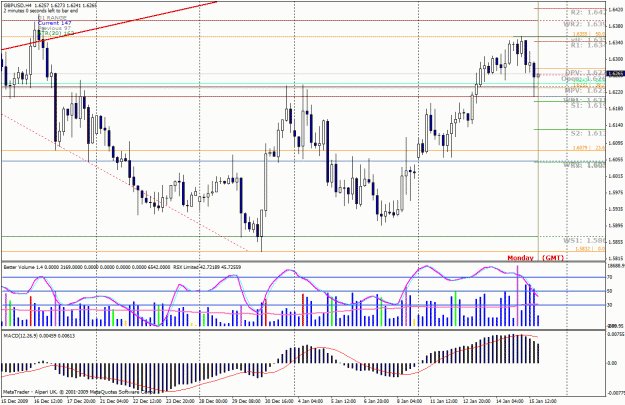
Task: Click the 'Better Volume 1.4' indicator label
Action: click(22, 267)
